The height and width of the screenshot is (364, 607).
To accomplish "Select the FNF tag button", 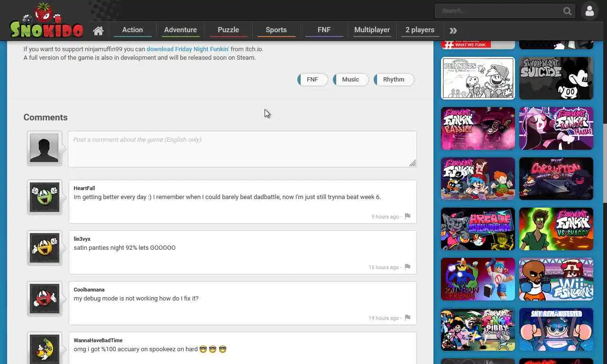I will [313, 80].
